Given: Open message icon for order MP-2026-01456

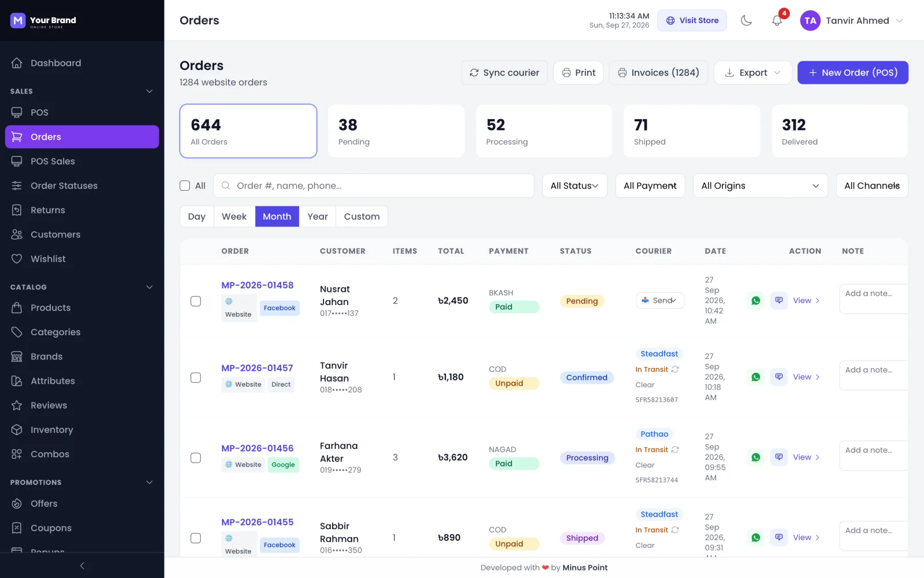Looking at the screenshot, I should (x=779, y=457).
